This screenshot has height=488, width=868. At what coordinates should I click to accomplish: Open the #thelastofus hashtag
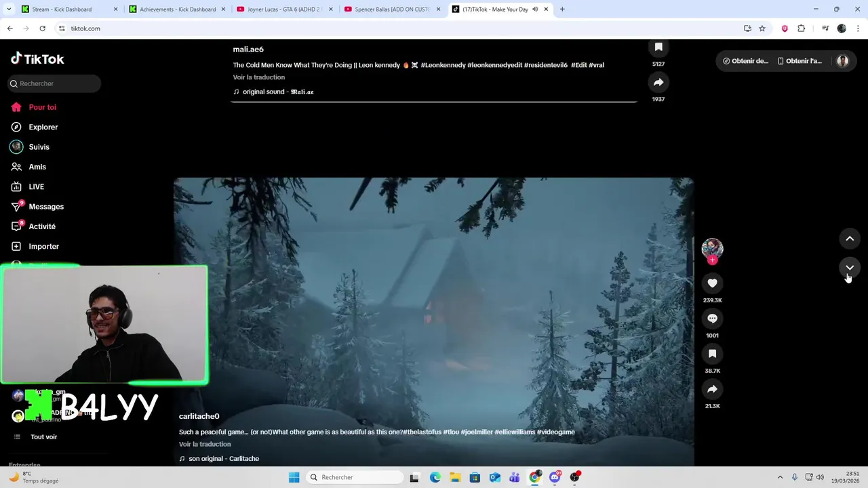[x=422, y=432]
